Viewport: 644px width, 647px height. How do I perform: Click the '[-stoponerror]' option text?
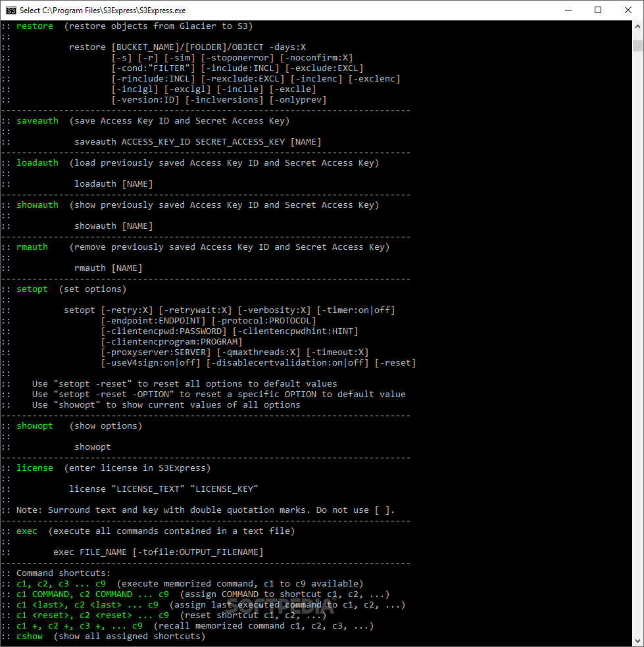pos(237,58)
